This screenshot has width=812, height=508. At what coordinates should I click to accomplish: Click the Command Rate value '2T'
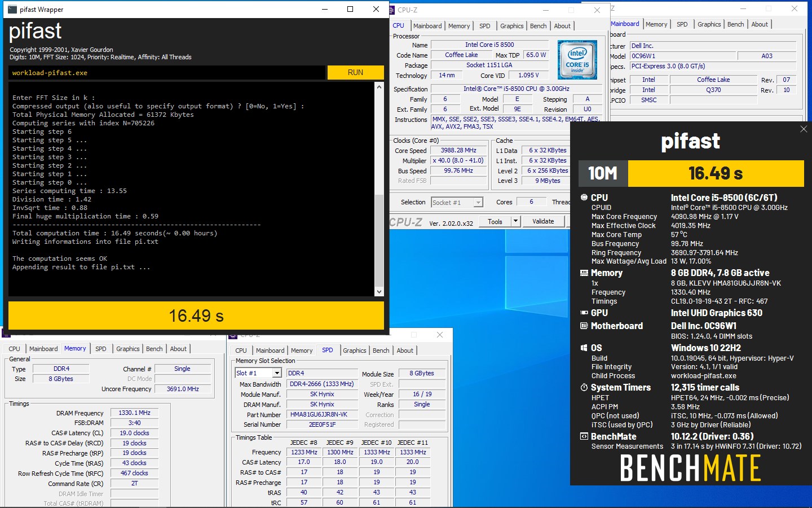(x=135, y=483)
